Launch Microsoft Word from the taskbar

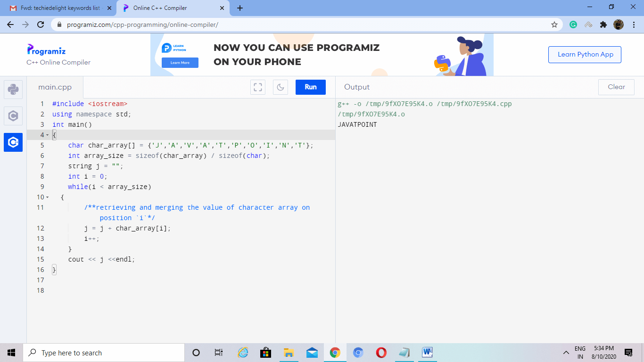pyautogui.click(x=427, y=352)
